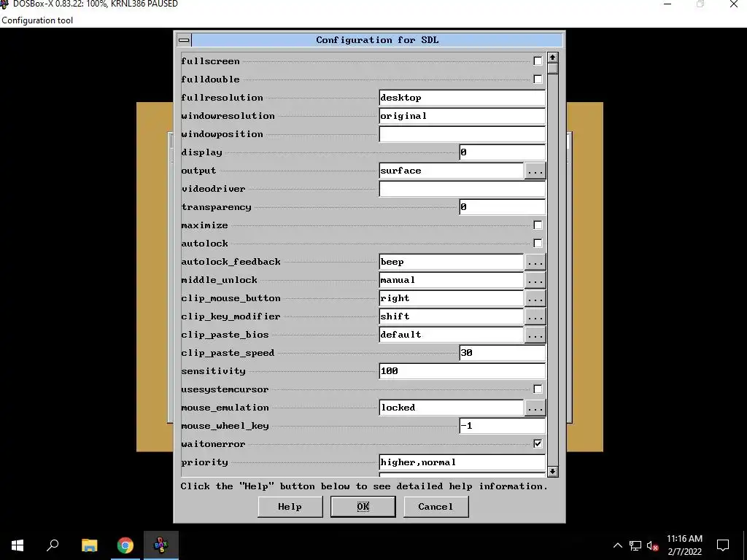Click the scrollbar up arrow
This screenshot has height=560, width=747.
(x=552, y=58)
